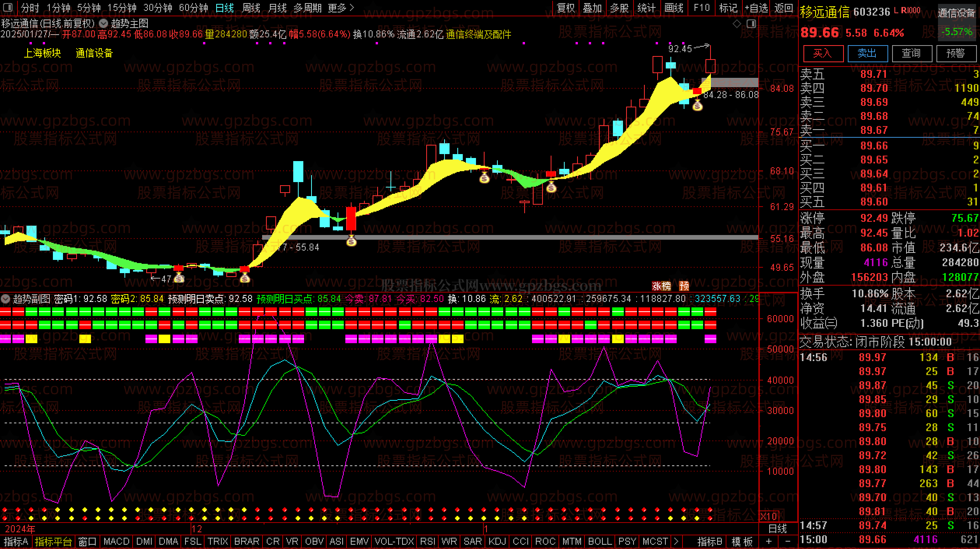
Task: Select the 指标平台 tab
Action: [x=53, y=541]
